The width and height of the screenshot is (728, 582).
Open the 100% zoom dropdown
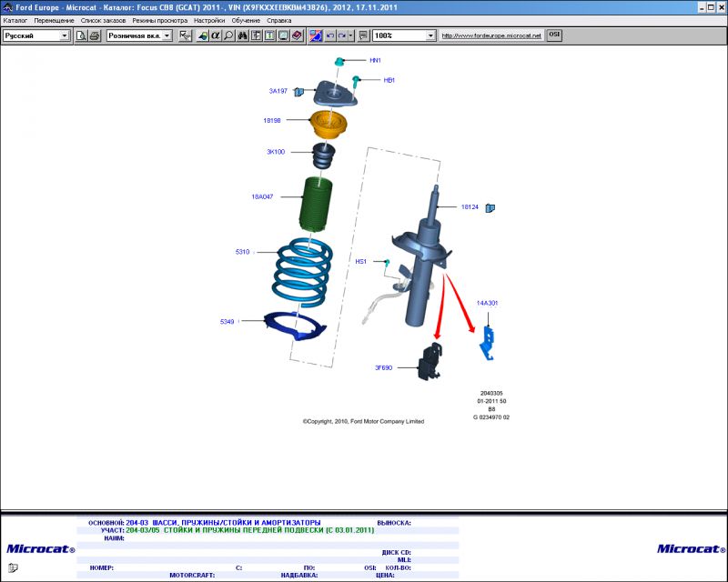click(x=430, y=35)
